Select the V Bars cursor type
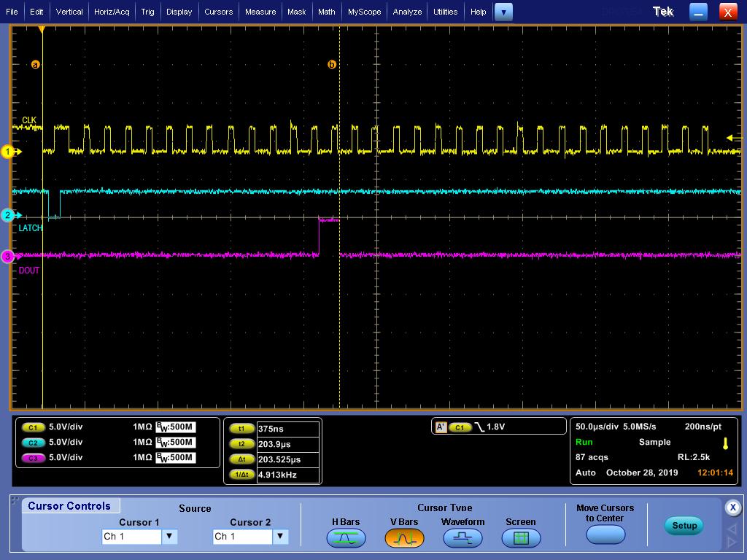 point(404,538)
